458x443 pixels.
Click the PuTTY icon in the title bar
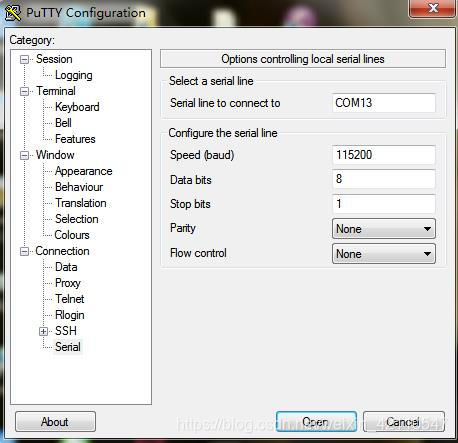tap(13, 13)
